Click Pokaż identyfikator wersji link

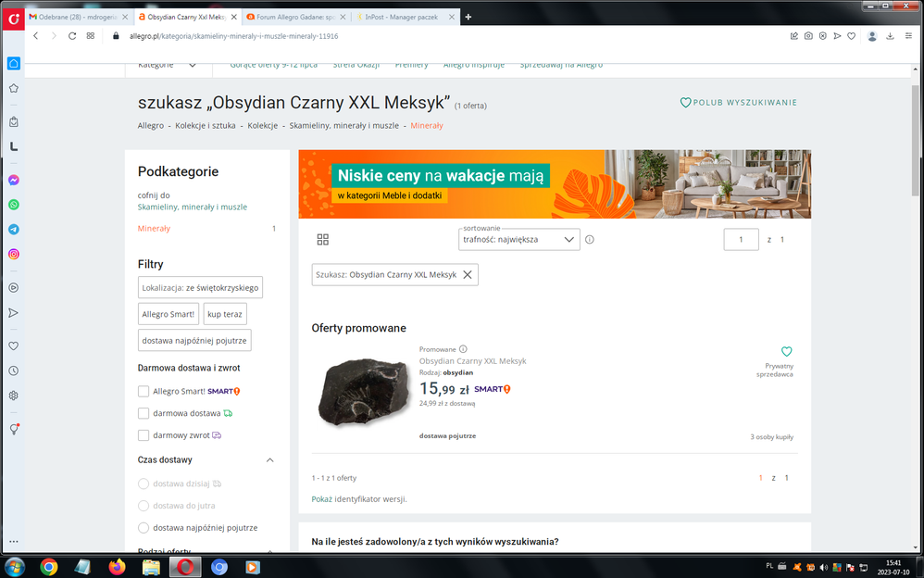322,499
